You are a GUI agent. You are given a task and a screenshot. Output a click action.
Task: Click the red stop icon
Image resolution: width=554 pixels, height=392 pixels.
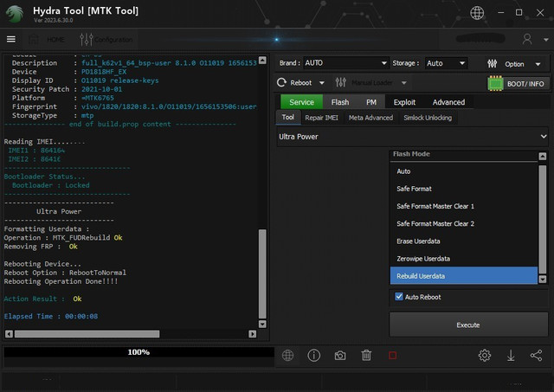point(392,356)
